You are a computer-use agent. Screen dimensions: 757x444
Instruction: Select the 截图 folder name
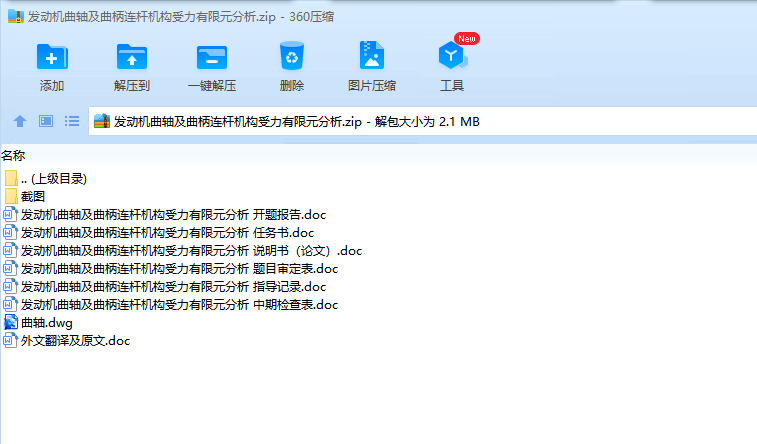coord(33,196)
